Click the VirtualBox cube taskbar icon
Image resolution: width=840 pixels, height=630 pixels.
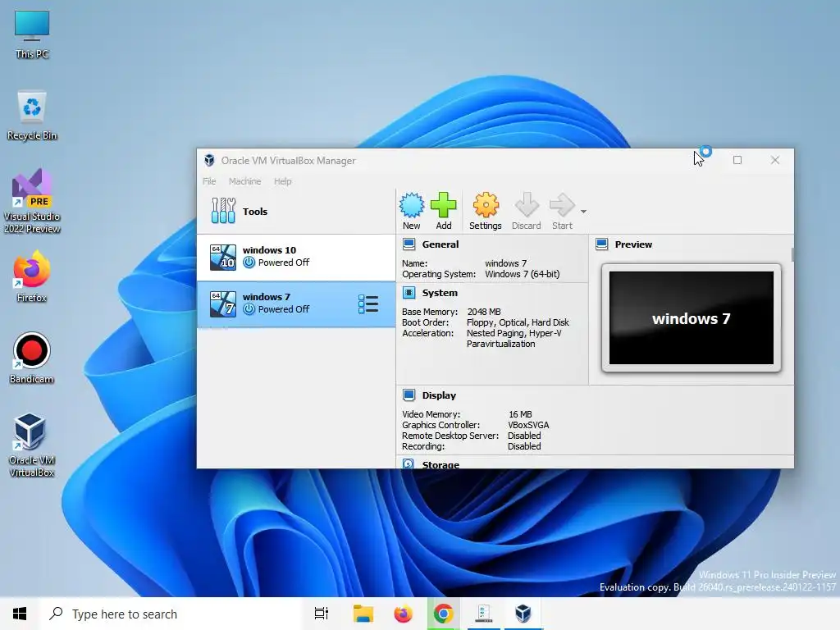[x=523, y=614]
